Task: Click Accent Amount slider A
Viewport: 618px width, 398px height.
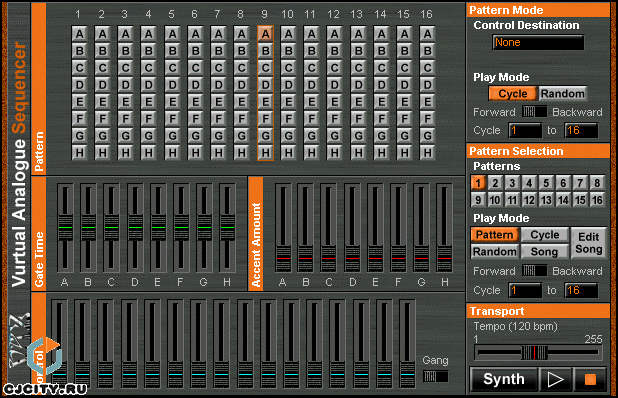Action: pyautogui.click(x=283, y=258)
